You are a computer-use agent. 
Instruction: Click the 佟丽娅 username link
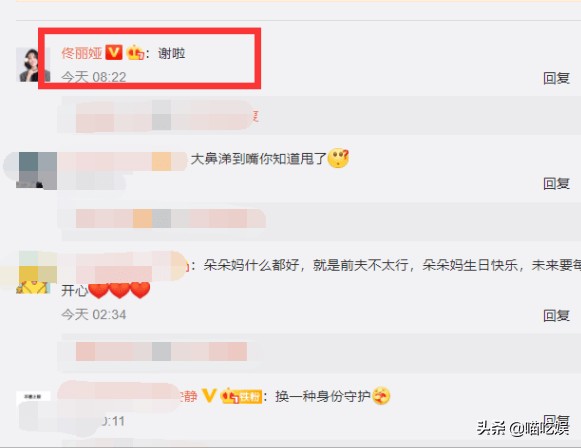(x=82, y=53)
